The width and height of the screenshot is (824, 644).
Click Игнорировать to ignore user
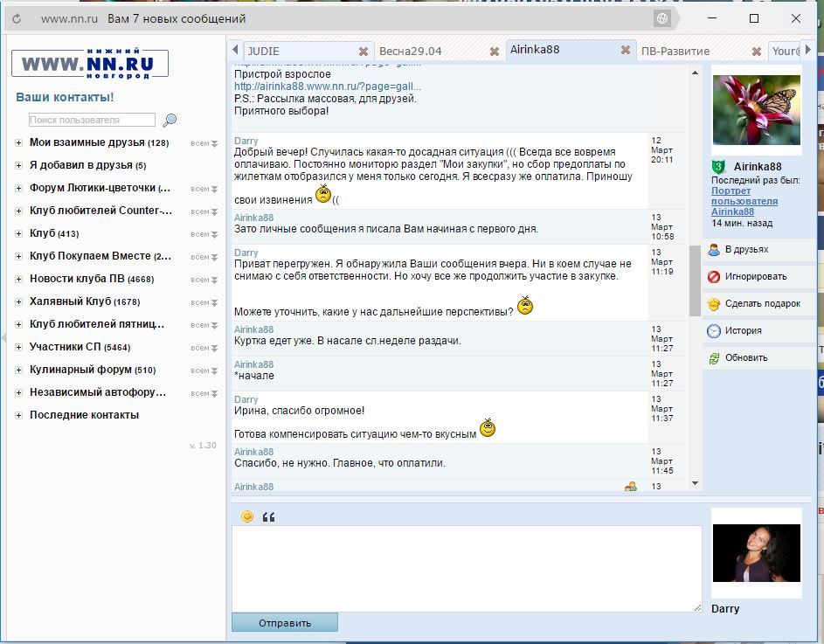[x=755, y=276]
